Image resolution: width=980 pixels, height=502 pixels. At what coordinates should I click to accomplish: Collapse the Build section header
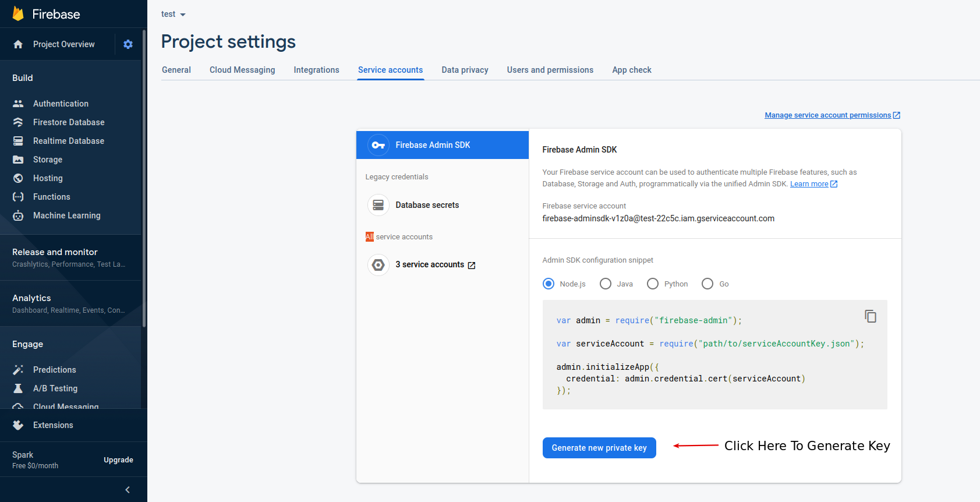(23, 78)
